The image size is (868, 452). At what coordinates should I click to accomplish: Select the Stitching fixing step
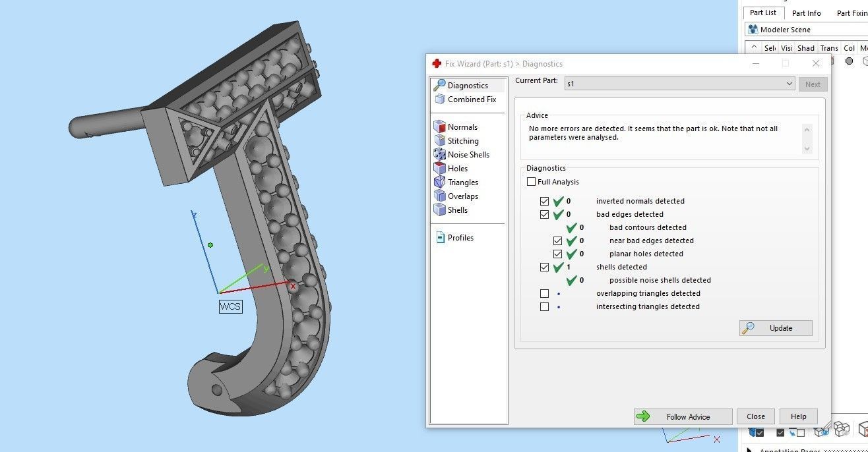tap(456, 140)
